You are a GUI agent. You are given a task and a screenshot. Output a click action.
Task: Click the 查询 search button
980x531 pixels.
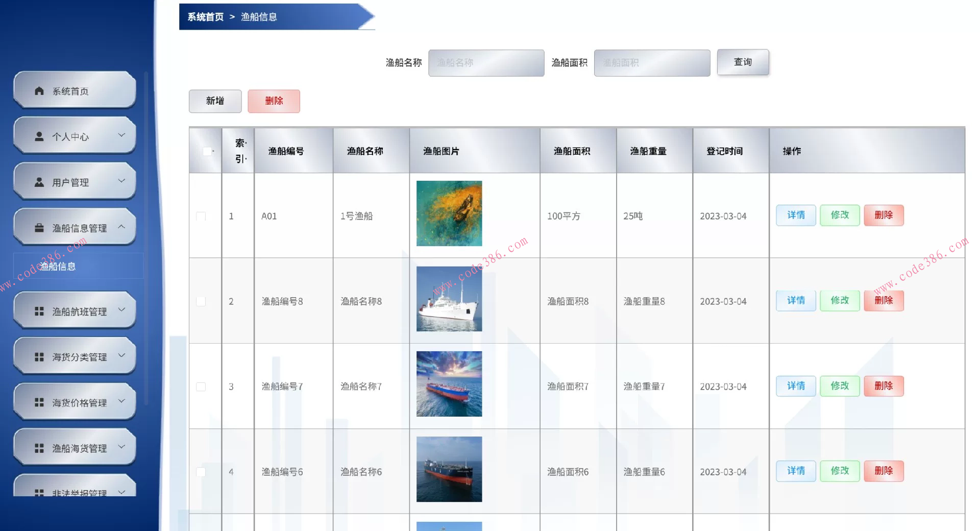pyautogui.click(x=743, y=62)
